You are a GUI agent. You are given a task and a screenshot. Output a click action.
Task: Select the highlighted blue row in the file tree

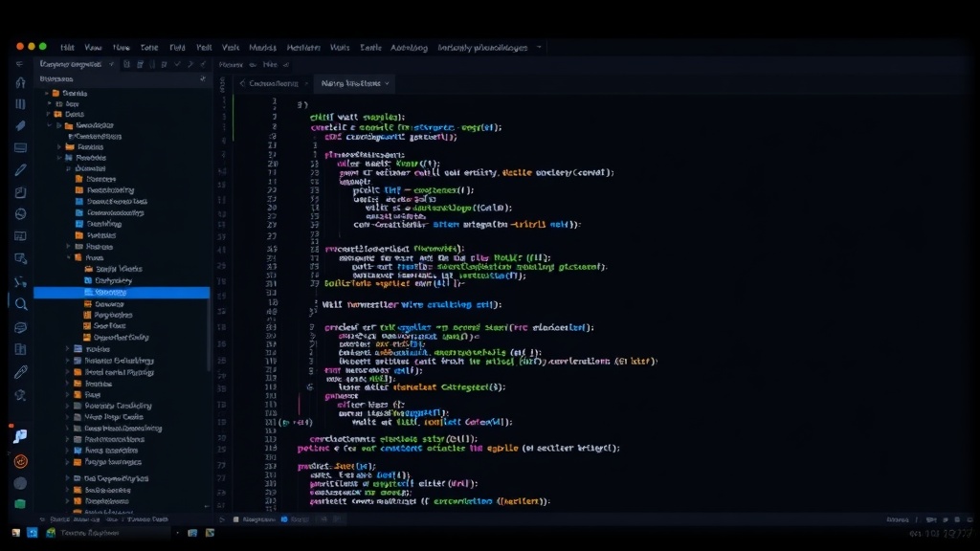click(x=122, y=292)
